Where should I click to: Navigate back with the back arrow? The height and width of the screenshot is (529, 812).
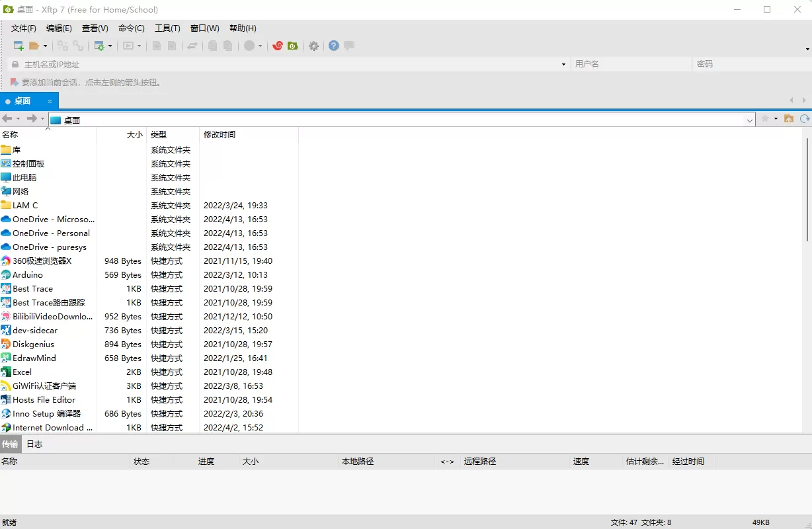pyautogui.click(x=7, y=119)
